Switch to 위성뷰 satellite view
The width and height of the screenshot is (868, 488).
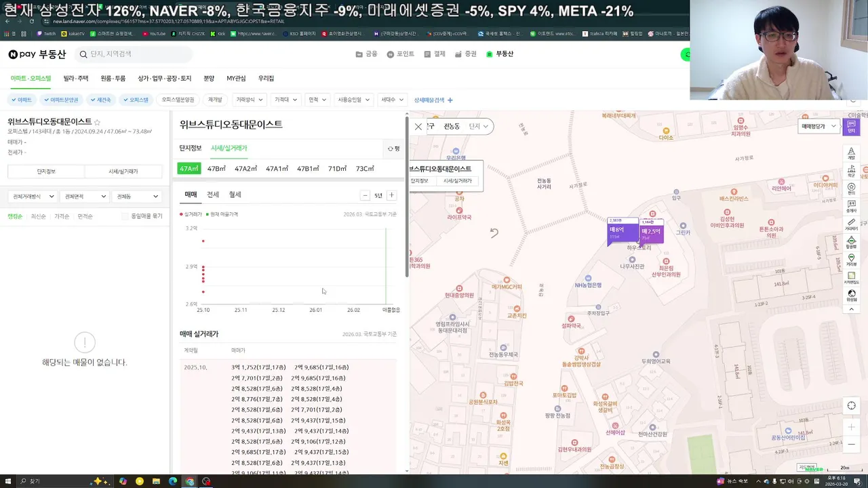[852, 296]
